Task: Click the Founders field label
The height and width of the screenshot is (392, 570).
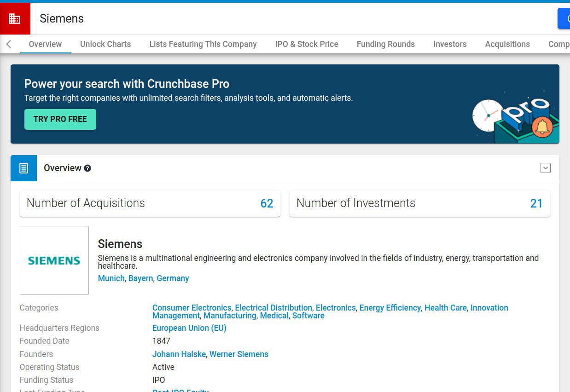Action: (x=36, y=354)
